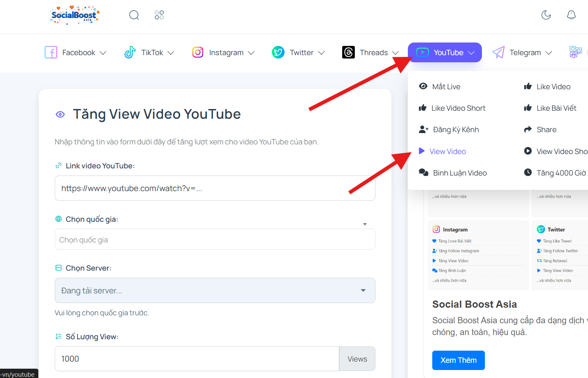Open notifications bell icon
The image size is (588, 378).
click(571, 15)
